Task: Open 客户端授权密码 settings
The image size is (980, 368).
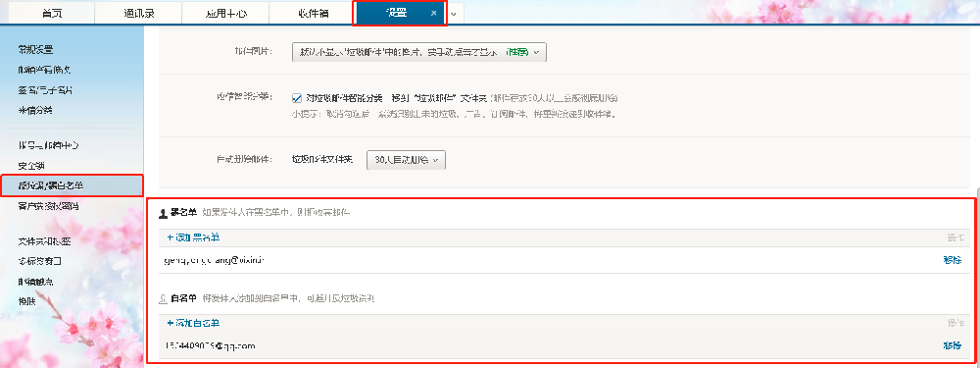Action: pyautogui.click(x=49, y=205)
